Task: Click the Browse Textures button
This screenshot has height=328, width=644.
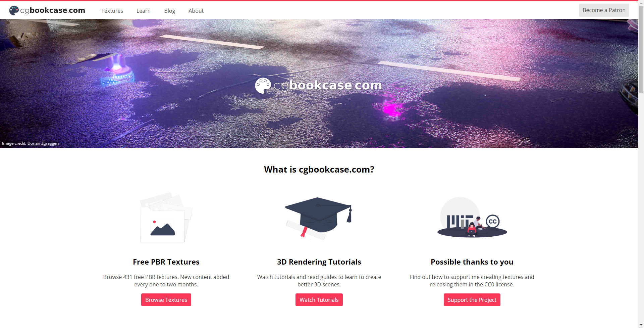Action: tap(166, 300)
